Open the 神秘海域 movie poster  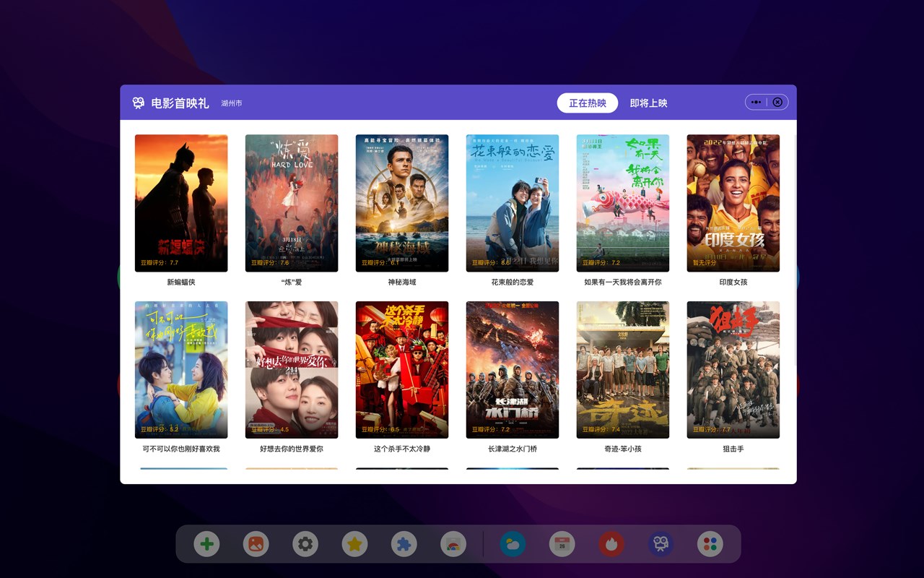402,203
